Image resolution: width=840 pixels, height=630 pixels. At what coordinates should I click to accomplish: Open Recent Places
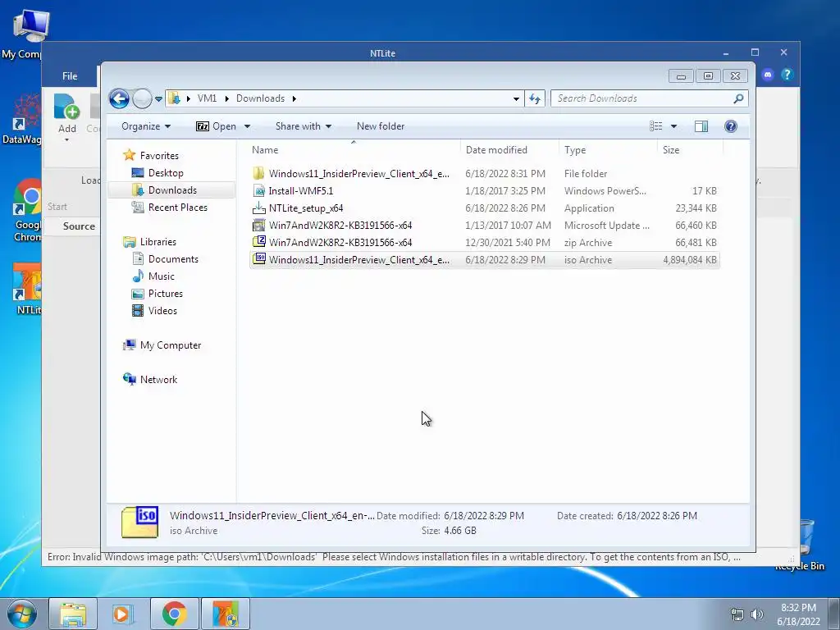pyautogui.click(x=177, y=208)
